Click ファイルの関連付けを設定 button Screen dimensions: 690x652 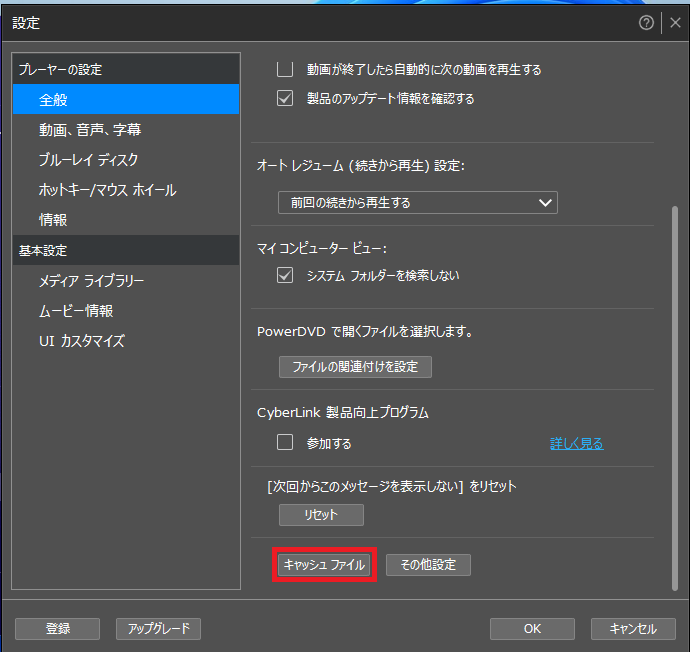(x=355, y=366)
